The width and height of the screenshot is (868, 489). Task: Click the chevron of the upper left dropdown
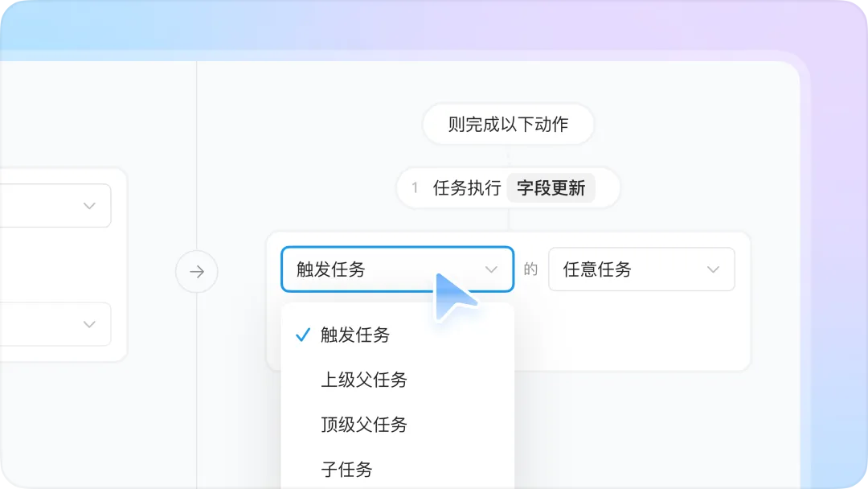click(89, 206)
